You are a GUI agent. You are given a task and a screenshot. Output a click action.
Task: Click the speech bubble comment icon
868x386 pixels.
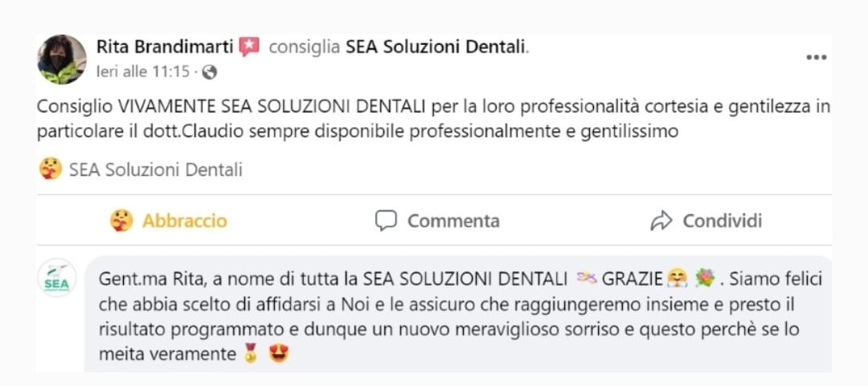coord(386,220)
